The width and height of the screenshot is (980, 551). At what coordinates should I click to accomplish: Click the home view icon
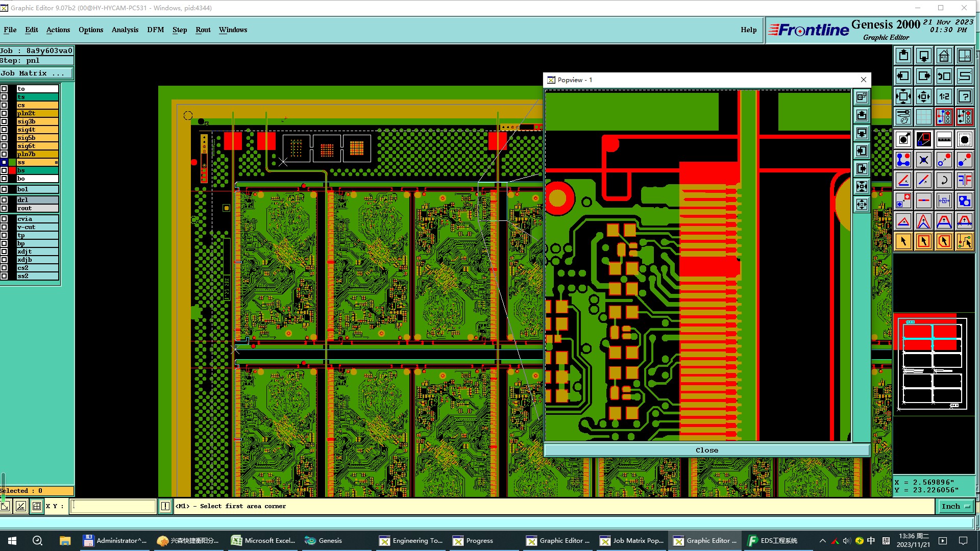click(x=944, y=56)
